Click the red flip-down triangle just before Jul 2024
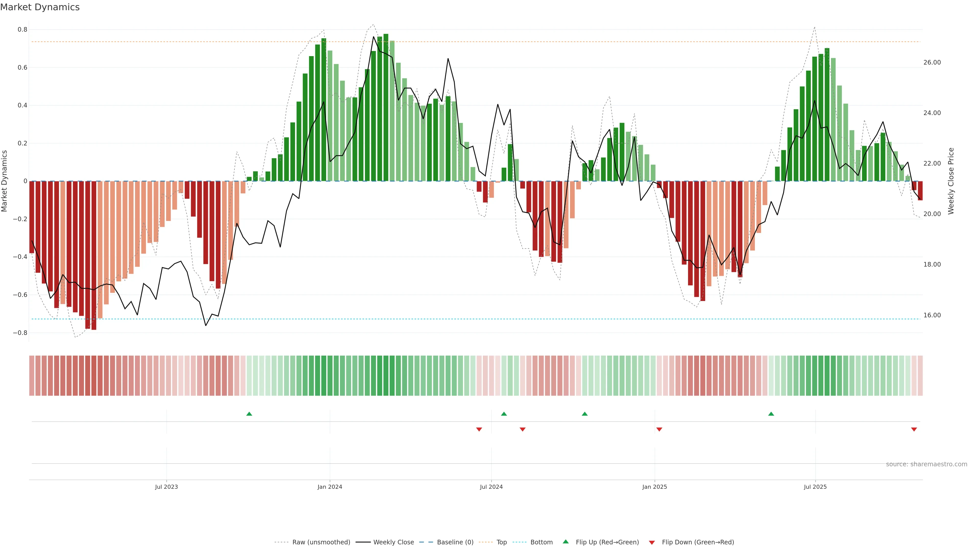Image resolution: width=980 pixels, height=551 pixels. pos(479,429)
